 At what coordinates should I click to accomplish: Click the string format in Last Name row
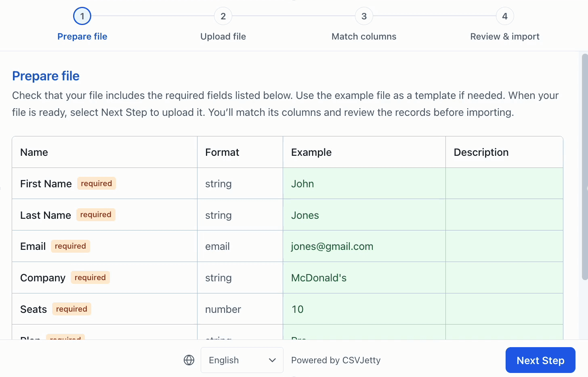pos(218,215)
